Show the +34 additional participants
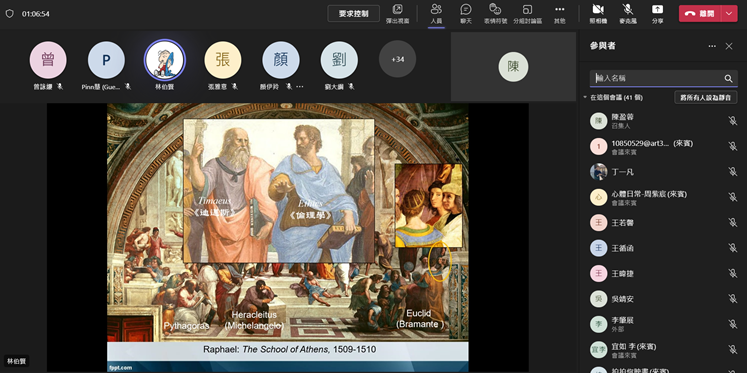The image size is (747, 373). pyautogui.click(x=397, y=59)
